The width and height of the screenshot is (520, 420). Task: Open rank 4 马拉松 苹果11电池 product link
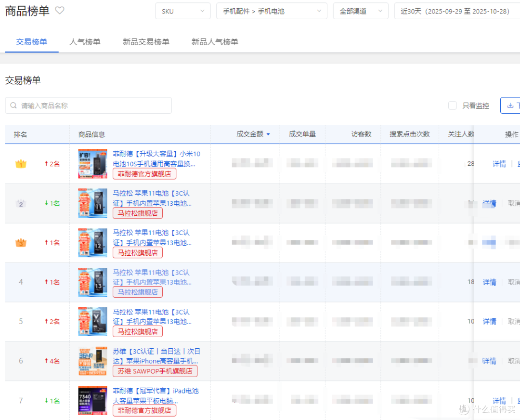point(152,277)
